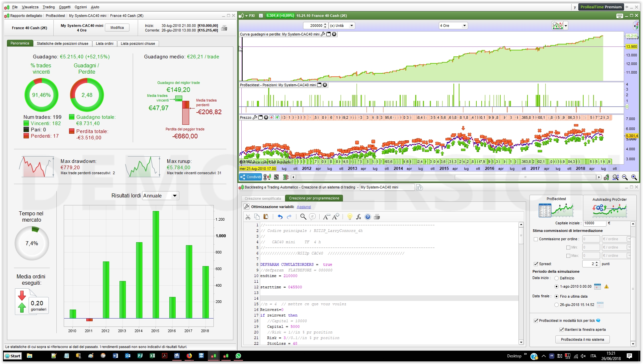The image size is (643, 364).
Task: Switch to Lista ordini tab
Action: coord(105,43)
